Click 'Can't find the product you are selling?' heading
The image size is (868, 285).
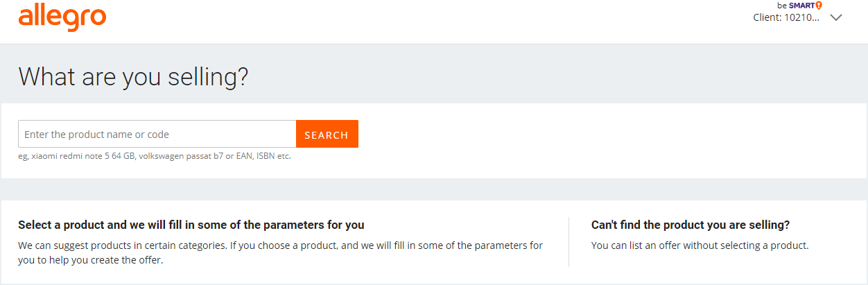[691, 225]
